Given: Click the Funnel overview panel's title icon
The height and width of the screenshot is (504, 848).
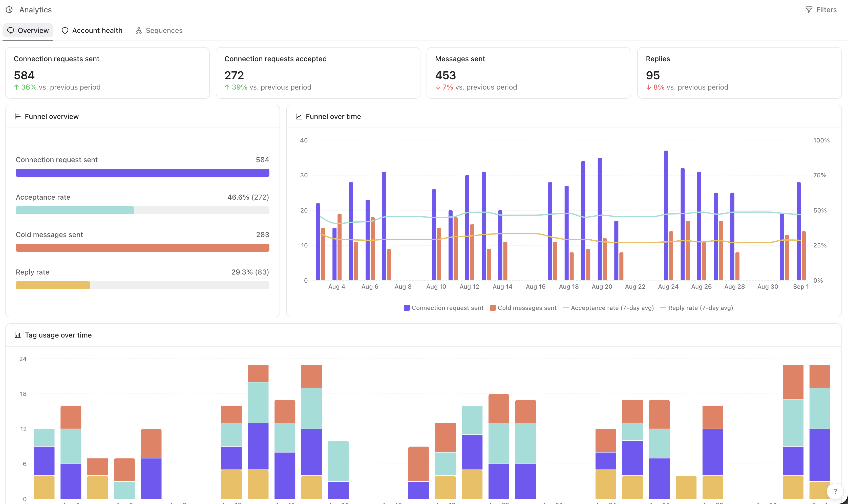Looking at the screenshot, I should pyautogui.click(x=18, y=116).
